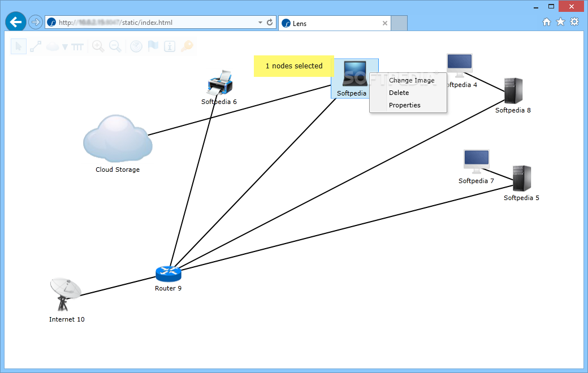The width and height of the screenshot is (588, 373).
Task: Open the node type dropdown arrow
Action: point(65,47)
